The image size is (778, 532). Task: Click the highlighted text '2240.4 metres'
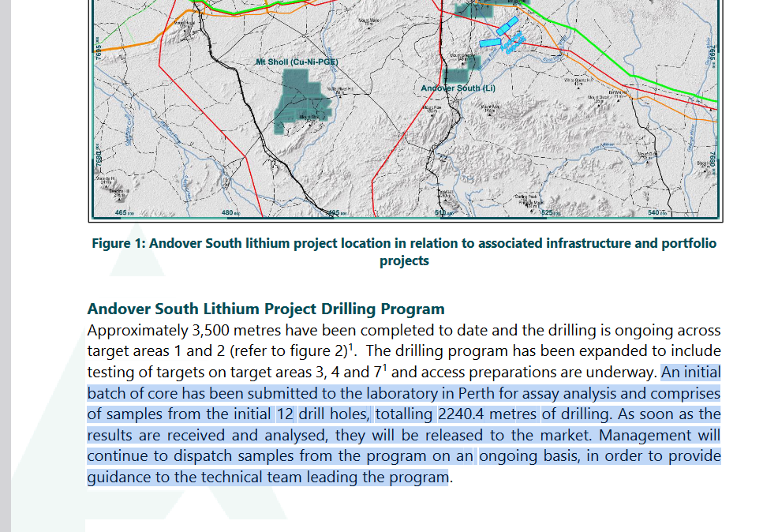click(487, 414)
